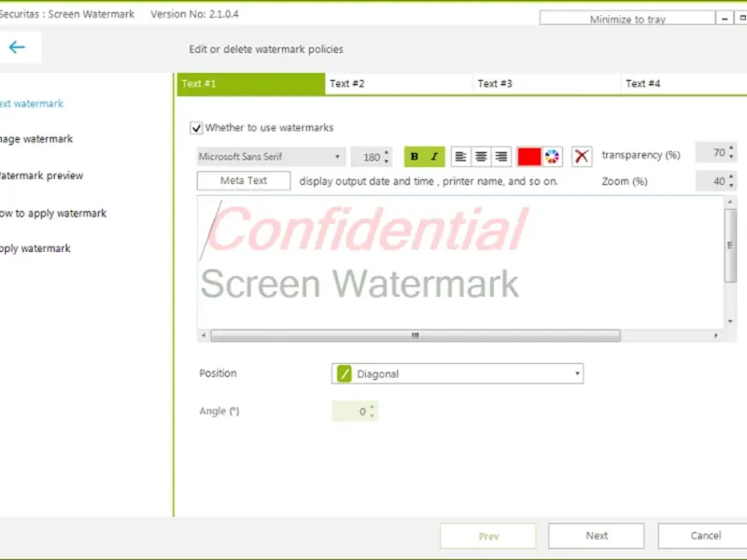Increase transparency value with up arrow
747x560 pixels.
point(731,148)
